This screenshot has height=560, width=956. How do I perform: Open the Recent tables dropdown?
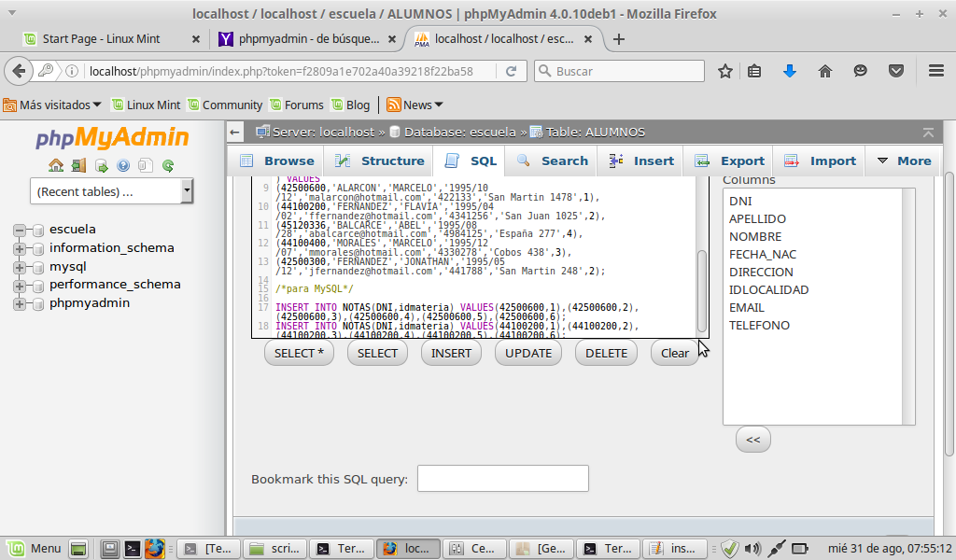coord(111,191)
